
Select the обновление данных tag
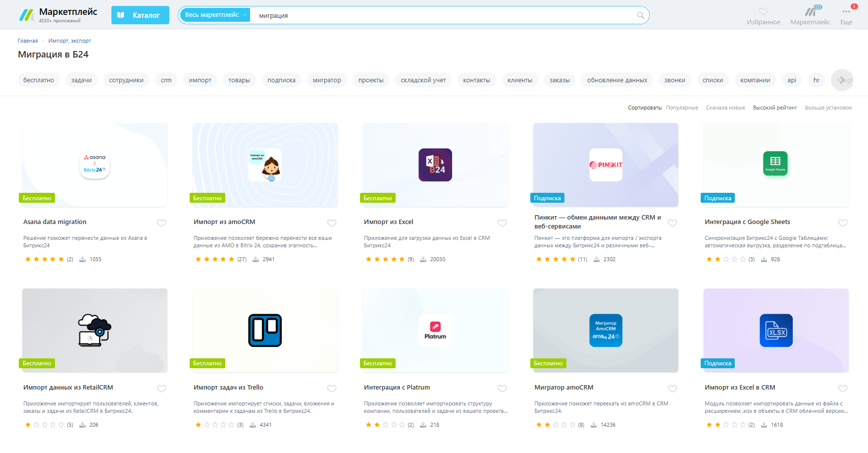[x=617, y=80]
